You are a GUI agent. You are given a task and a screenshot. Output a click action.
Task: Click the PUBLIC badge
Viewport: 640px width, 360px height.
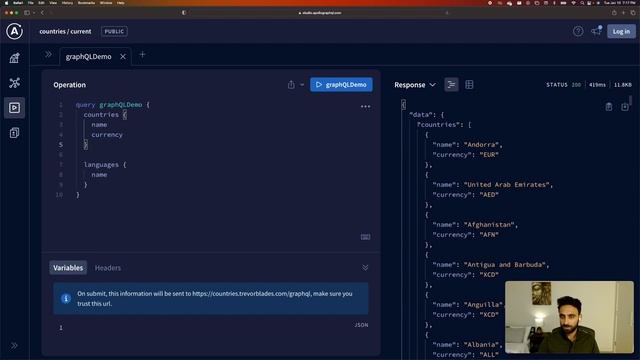[x=114, y=31]
